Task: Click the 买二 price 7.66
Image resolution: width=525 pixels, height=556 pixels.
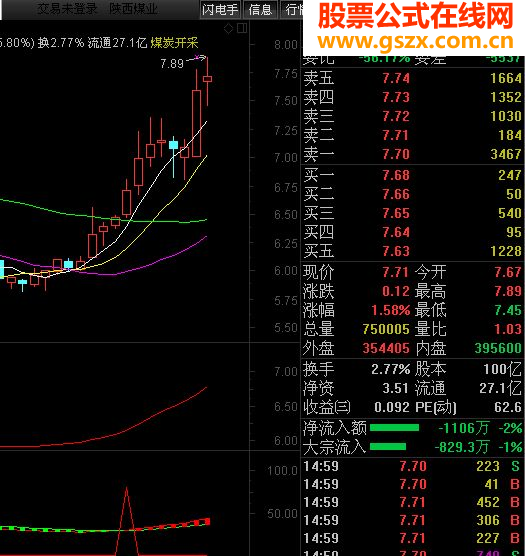Action: 396,194
